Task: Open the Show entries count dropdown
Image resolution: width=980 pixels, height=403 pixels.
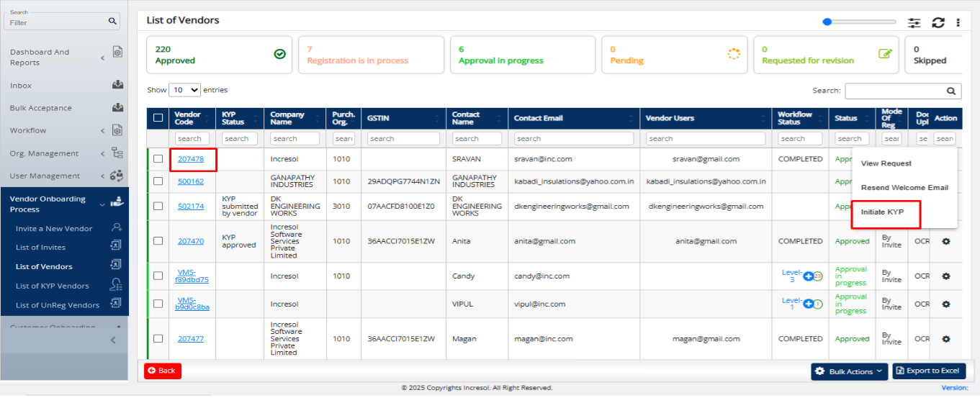Action: pos(185,90)
